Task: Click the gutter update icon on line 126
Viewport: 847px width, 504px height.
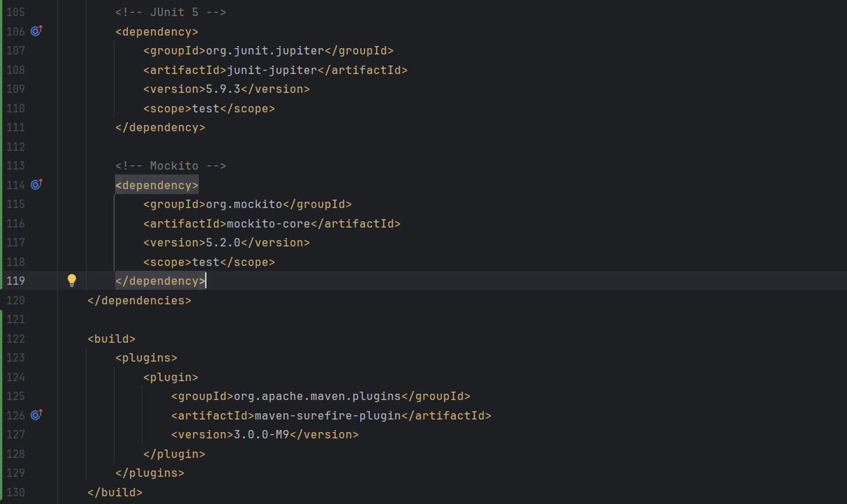Action: (x=37, y=415)
